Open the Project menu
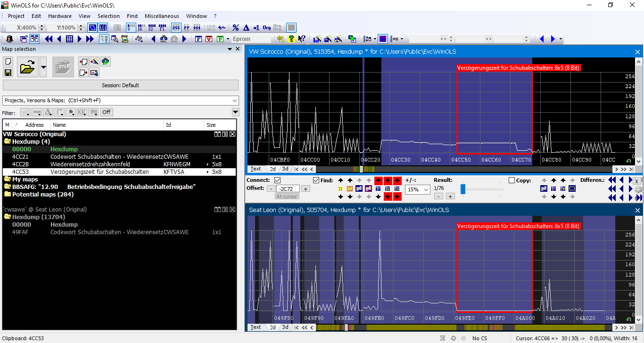 coord(16,16)
